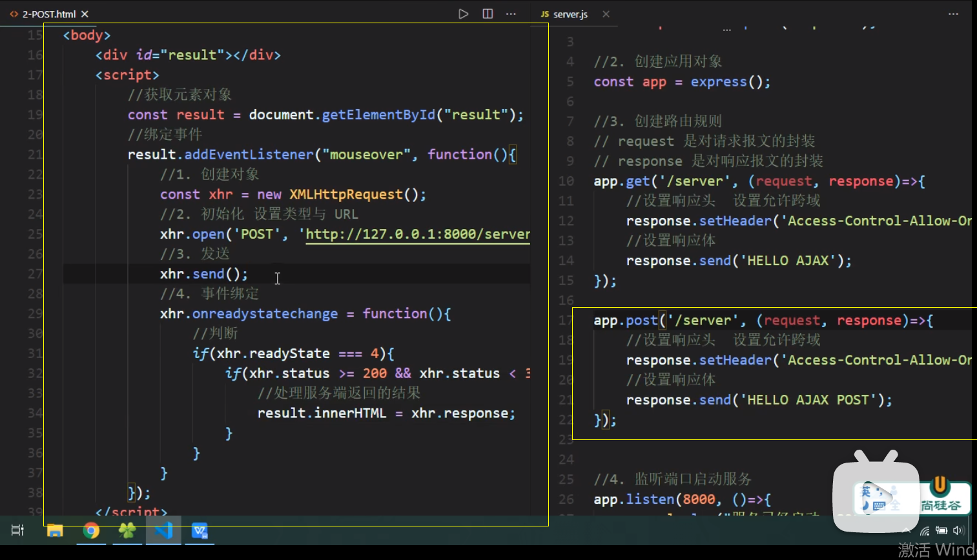Screen dimensions: 977x560
Task: Click response.send('HELLO AJAX POST'); line
Action: (759, 400)
